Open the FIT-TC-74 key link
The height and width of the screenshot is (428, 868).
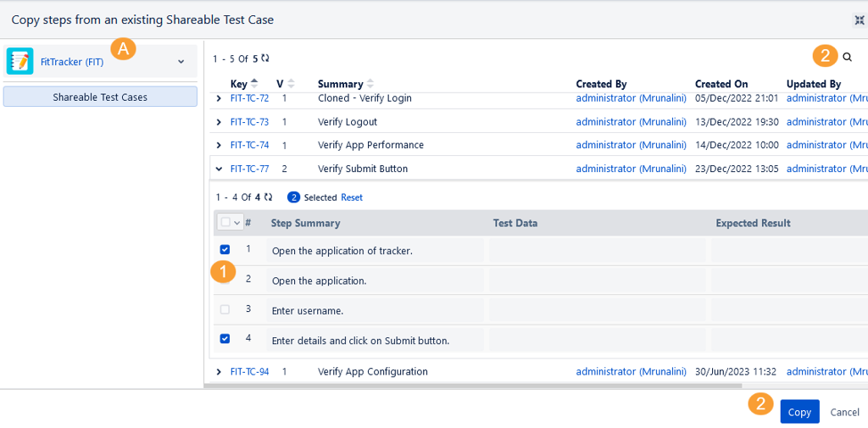tap(250, 145)
